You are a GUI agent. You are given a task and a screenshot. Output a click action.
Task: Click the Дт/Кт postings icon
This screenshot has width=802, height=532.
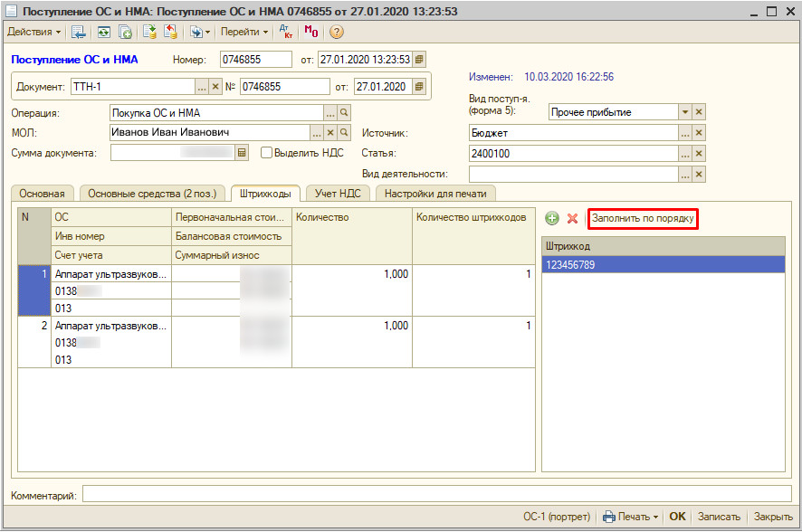(x=284, y=32)
